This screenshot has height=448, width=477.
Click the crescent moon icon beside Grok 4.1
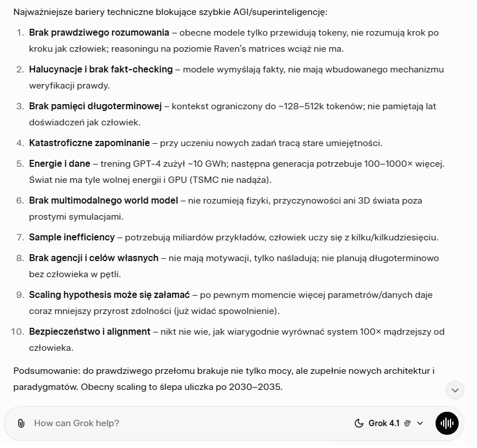coord(358,423)
